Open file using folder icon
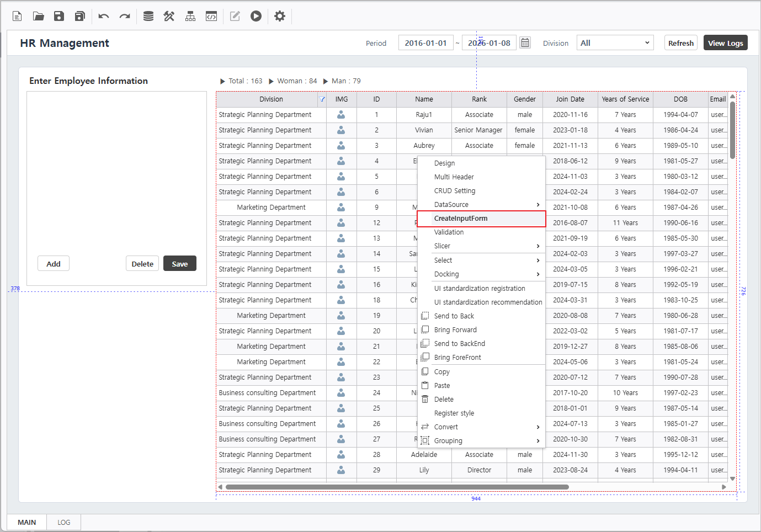Viewport: 761px width, 532px height. click(x=38, y=16)
